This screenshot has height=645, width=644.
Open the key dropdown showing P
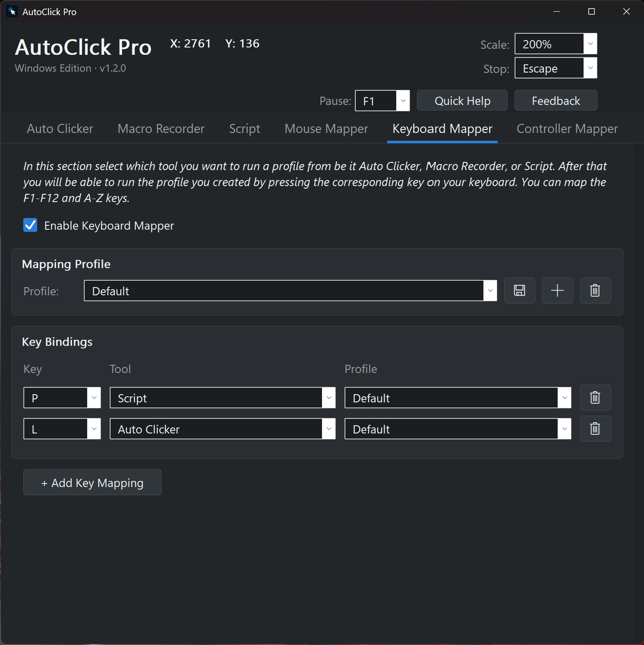tap(62, 398)
